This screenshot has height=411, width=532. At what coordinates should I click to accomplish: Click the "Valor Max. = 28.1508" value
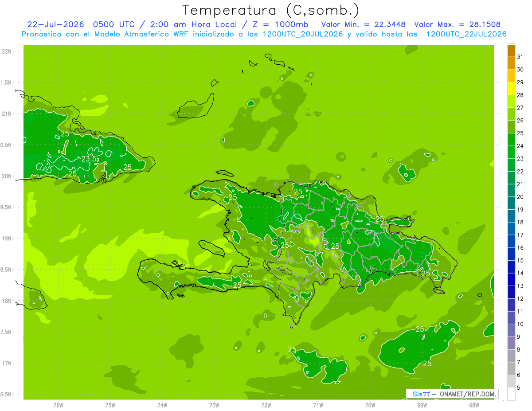(x=458, y=24)
